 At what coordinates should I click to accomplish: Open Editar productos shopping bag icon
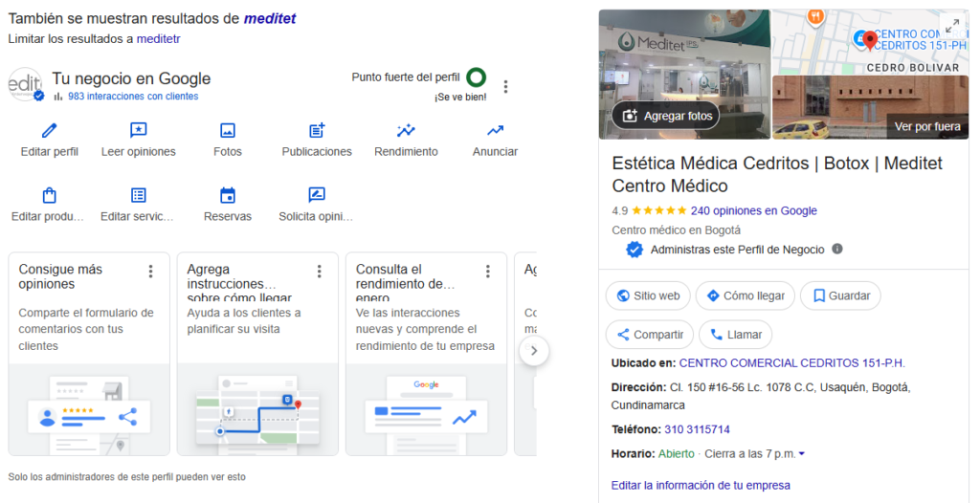(x=50, y=196)
